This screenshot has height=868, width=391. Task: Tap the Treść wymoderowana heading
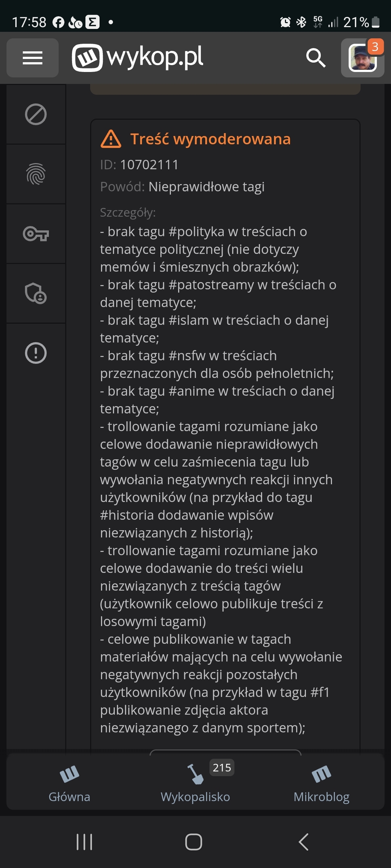tap(210, 139)
